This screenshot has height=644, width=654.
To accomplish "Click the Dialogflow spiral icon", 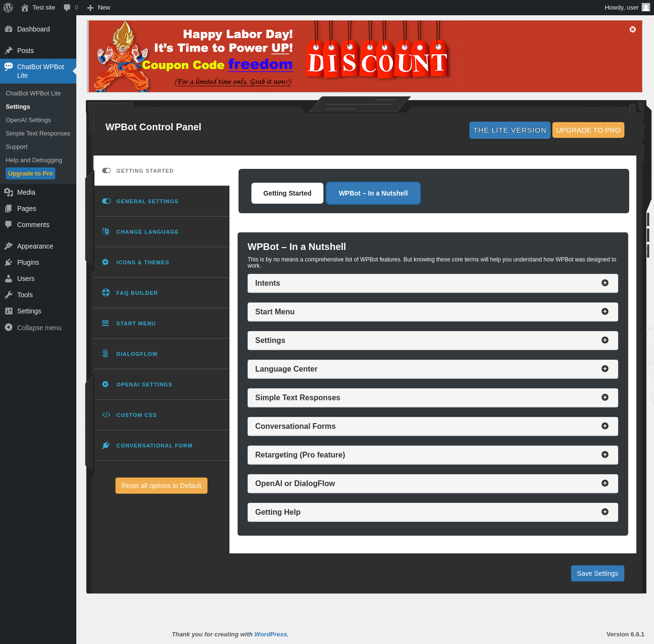I will [105, 354].
